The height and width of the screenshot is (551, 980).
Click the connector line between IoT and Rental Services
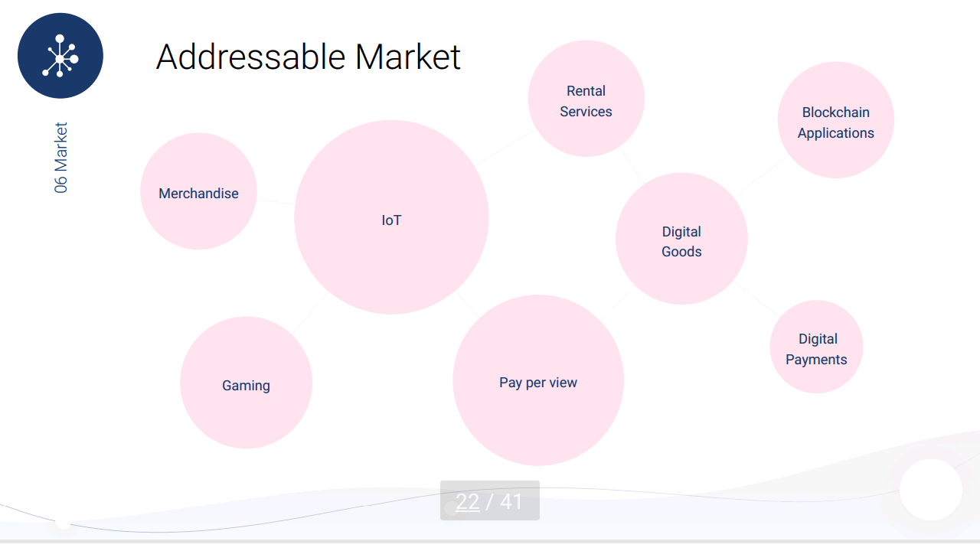(506, 147)
